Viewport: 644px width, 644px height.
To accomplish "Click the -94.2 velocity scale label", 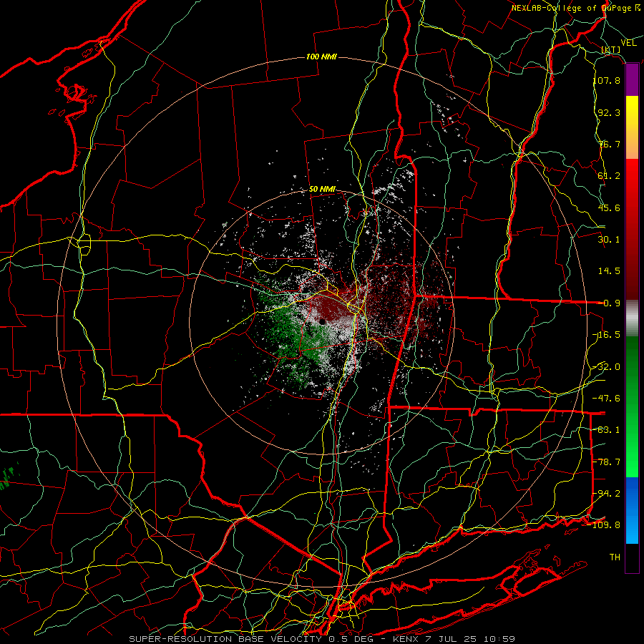I will pyautogui.click(x=607, y=494).
